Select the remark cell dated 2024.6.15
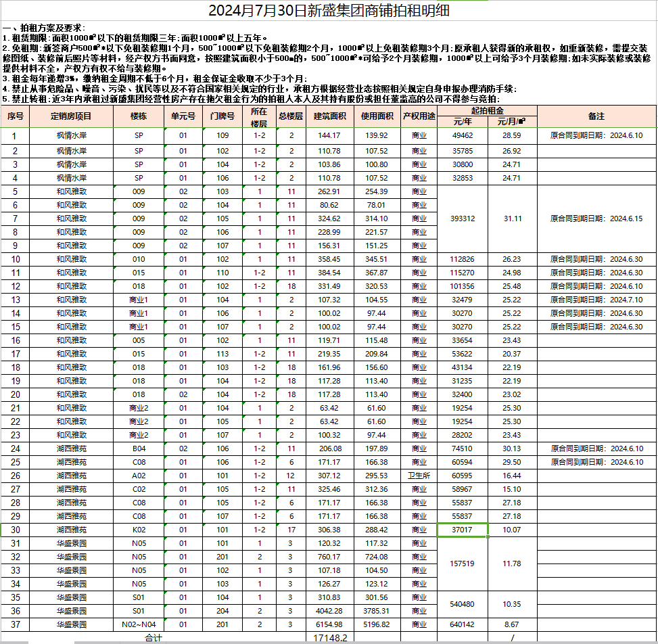Viewport: 658px width, 644px height. coord(596,218)
